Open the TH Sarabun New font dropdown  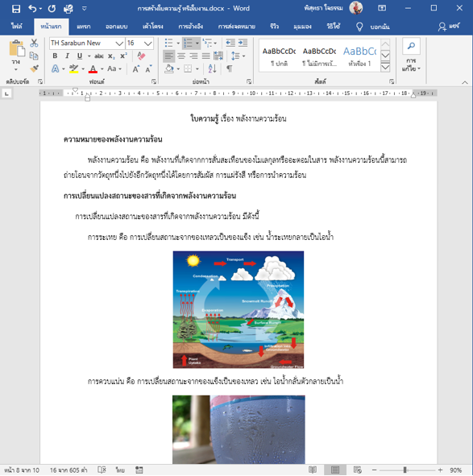[120, 43]
